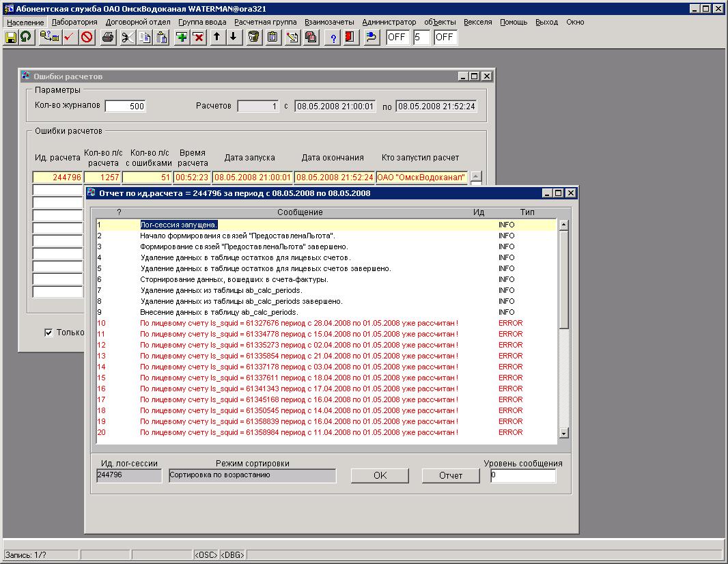Open the "Администратор" menu
728x564 pixels.
[389, 22]
